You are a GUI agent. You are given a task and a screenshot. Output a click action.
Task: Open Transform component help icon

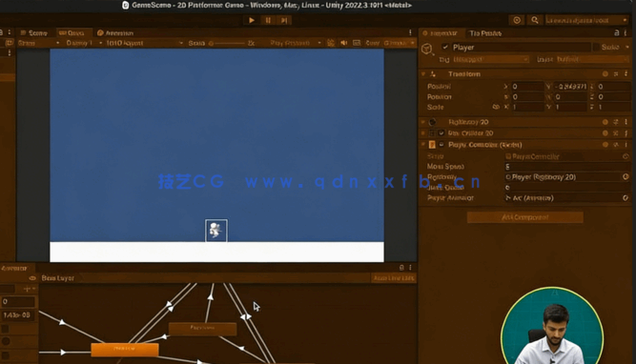pos(605,74)
